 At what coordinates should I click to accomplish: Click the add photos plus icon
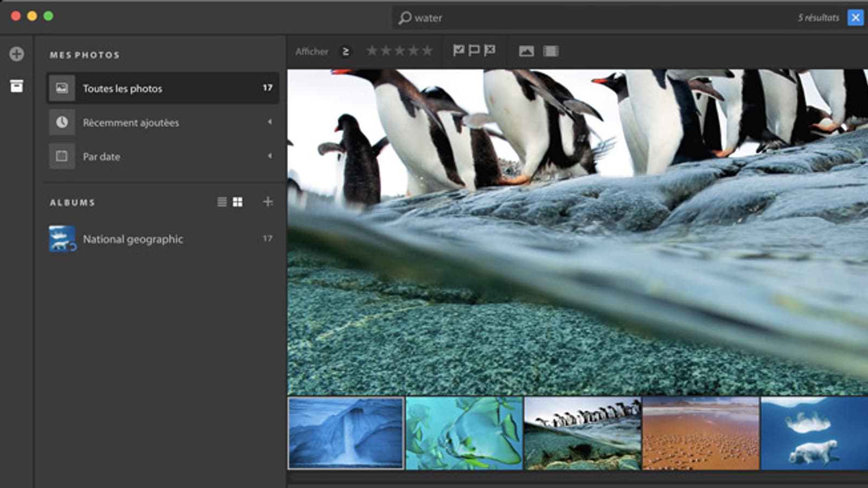coord(17,54)
